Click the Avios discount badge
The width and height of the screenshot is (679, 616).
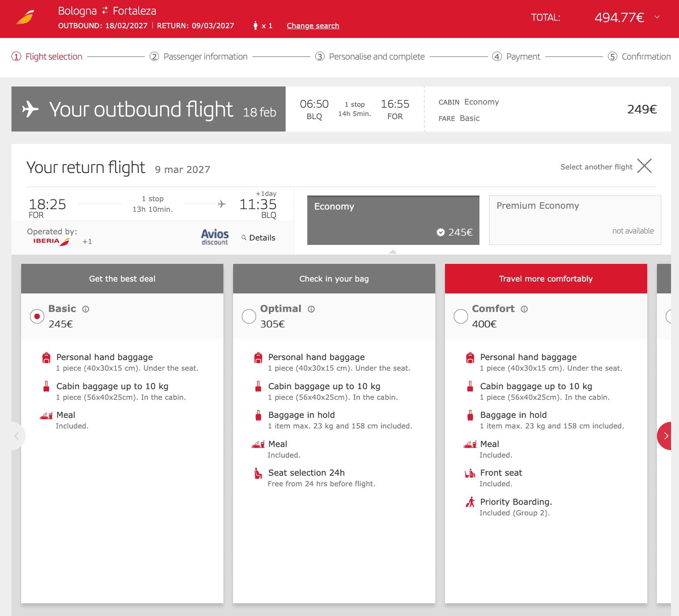[215, 237]
